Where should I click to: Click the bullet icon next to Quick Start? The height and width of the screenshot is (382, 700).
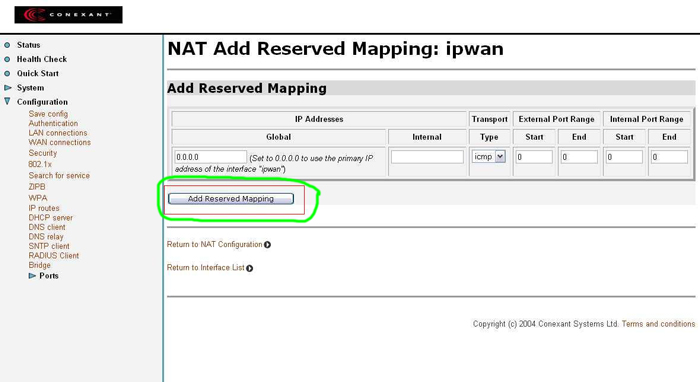tap(7, 74)
